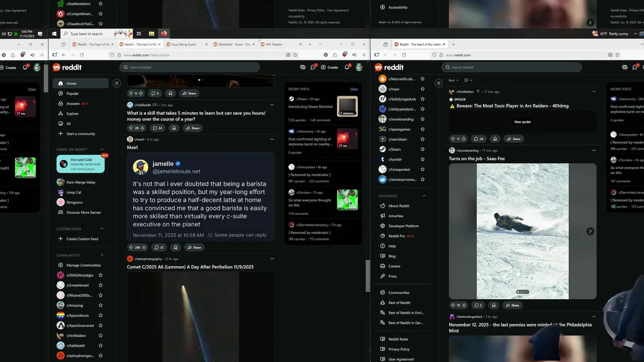Collapse the Games on Reddit section
644x362 pixels.
(102, 149)
